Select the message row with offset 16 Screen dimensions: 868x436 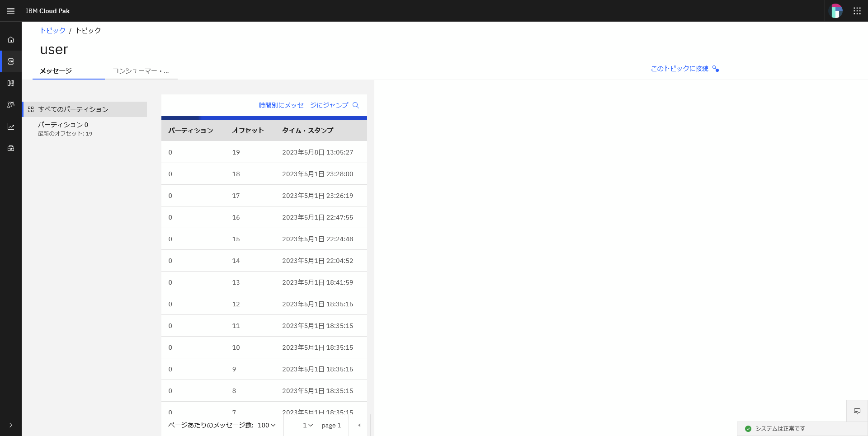point(264,217)
